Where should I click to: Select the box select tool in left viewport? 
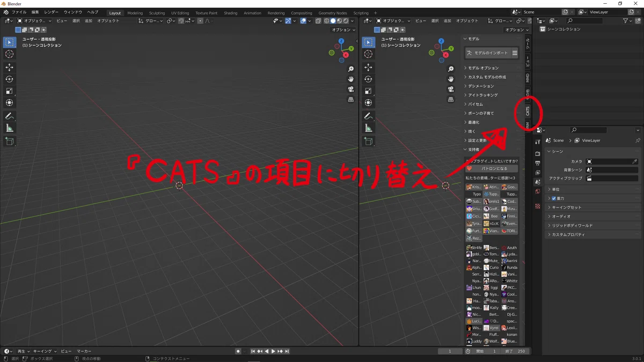click(10, 42)
